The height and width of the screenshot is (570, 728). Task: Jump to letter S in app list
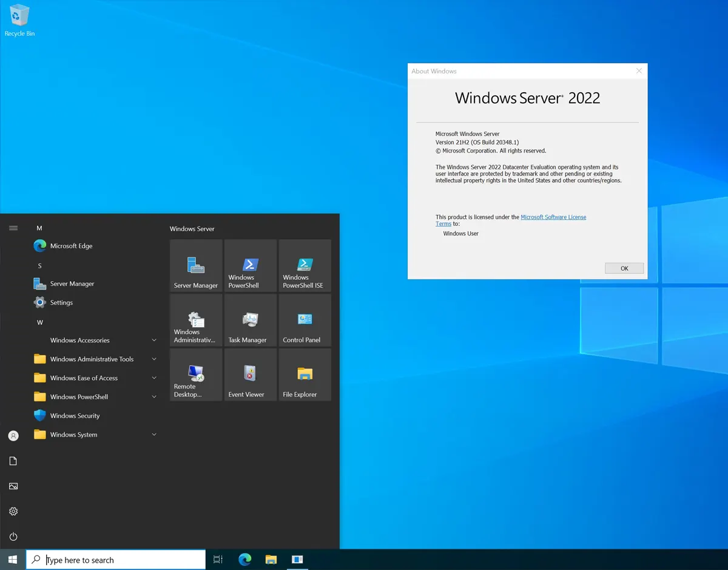click(39, 266)
